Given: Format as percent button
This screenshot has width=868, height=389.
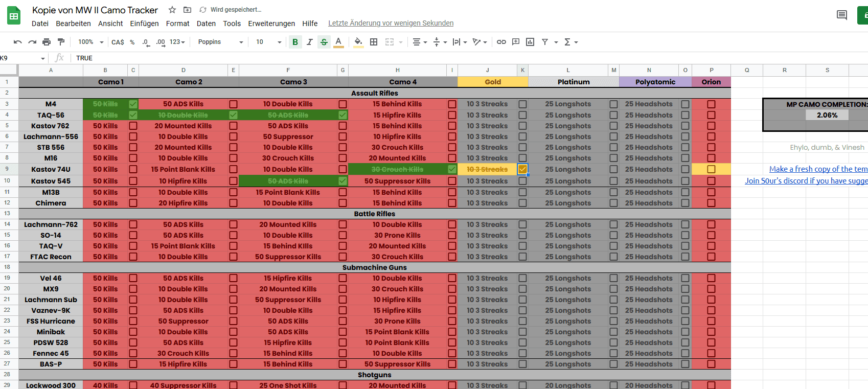Looking at the screenshot, I should (x=132, y=42).
